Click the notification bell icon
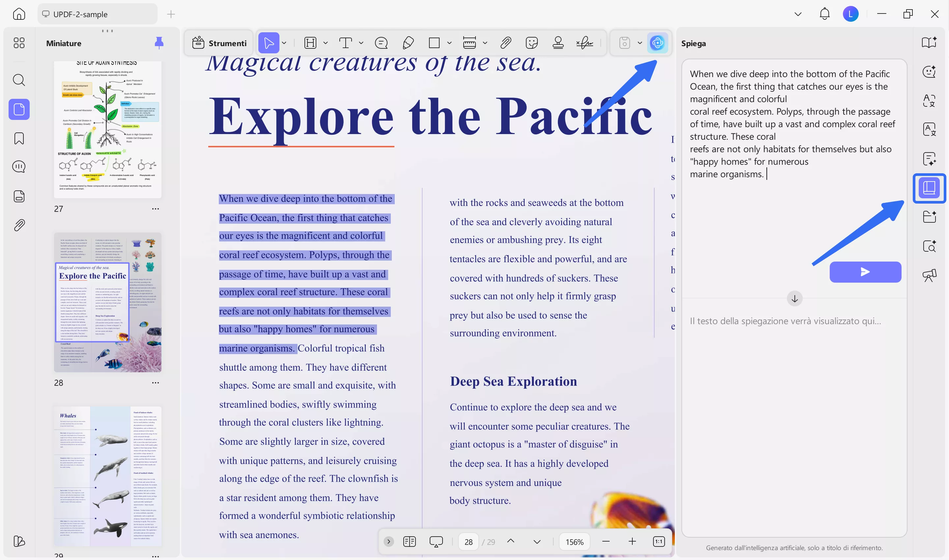Image resolution: width=949 pixels, height=560 pixels. click(x=824, y=14)
